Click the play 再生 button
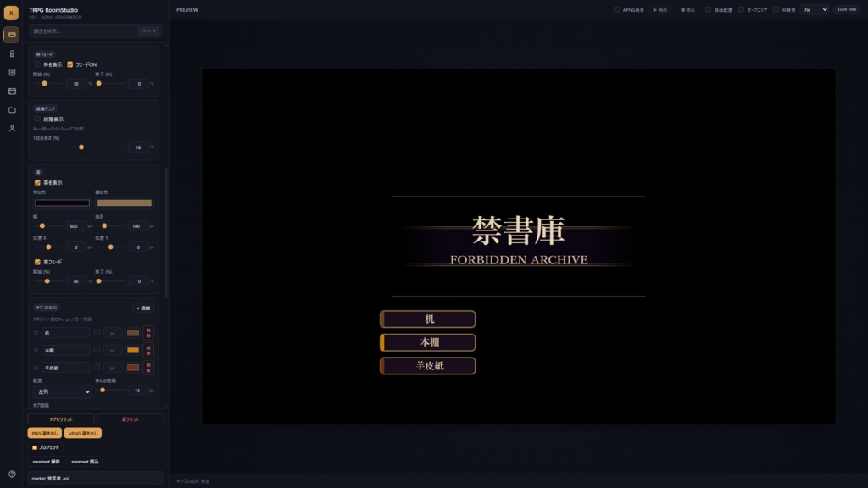Viewport: 868px width, 488px height. click(659, 10)
